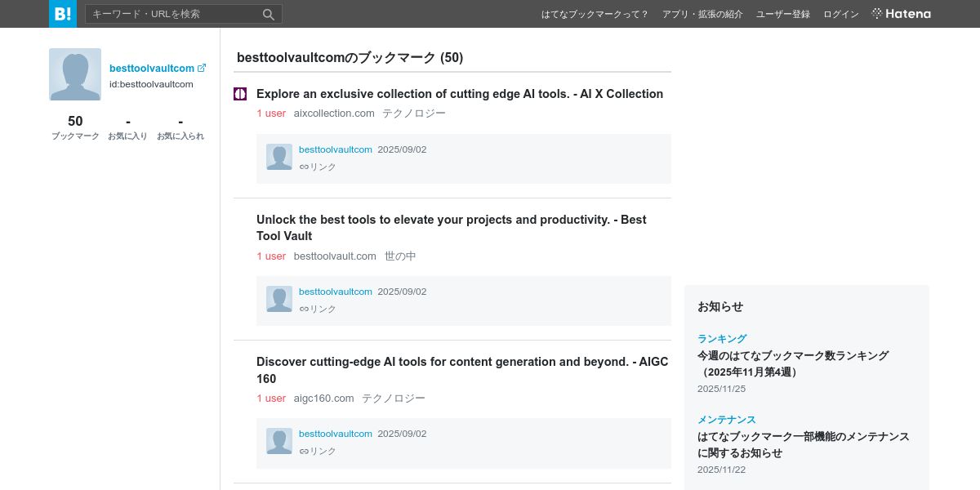Click the 2025/11/22 news date
Screen dimensions: 980x490
(x=721, y=470)
